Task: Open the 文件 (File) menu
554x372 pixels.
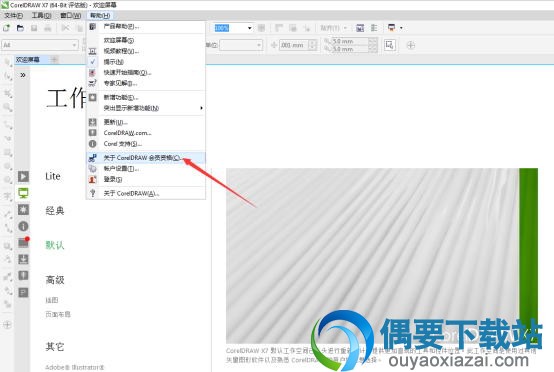Action: click(x=13, y=15)
